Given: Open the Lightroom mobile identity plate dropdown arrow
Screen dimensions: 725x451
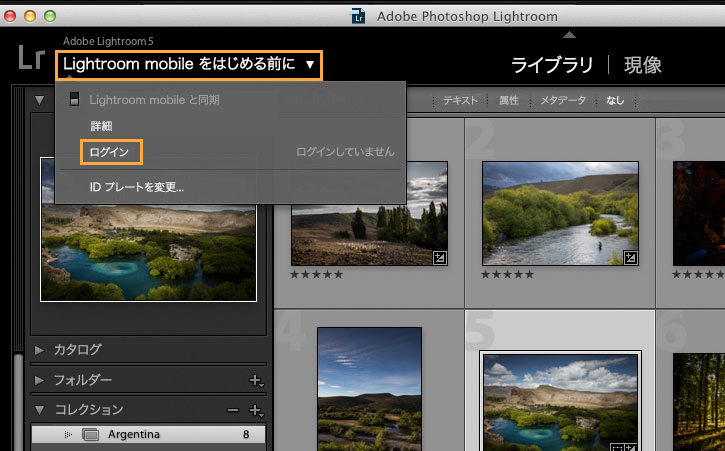Looking at the screenshot, I should (x=310, y=64).
